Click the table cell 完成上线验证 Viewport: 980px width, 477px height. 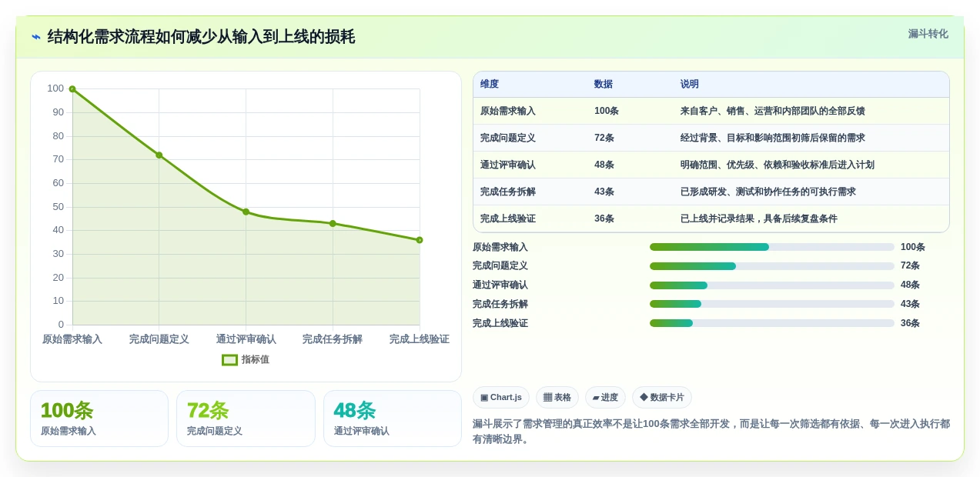click(x=508, y=218)
